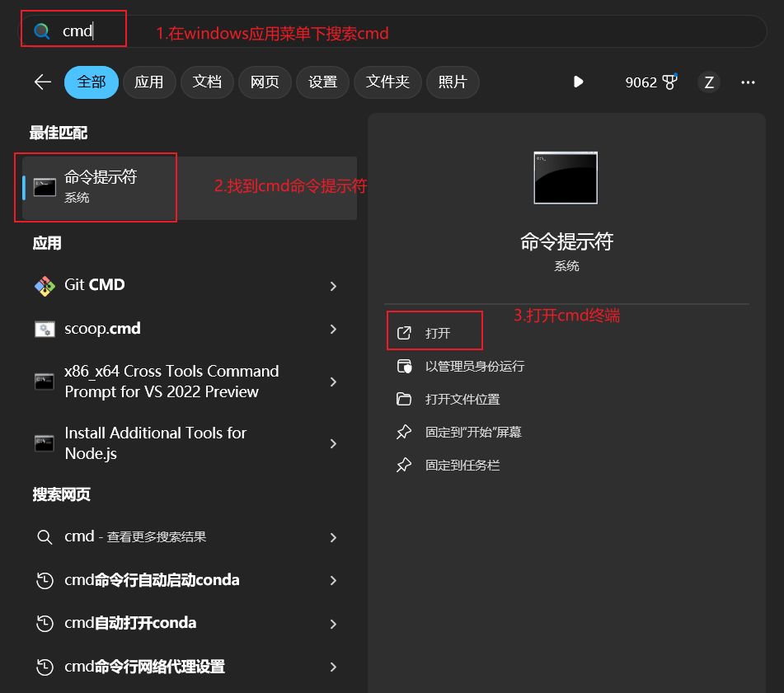Image resolution: width=784 pixels, height=693 pixels.
Task: Select the Git CMD app icon
Action: pos(47,283)
